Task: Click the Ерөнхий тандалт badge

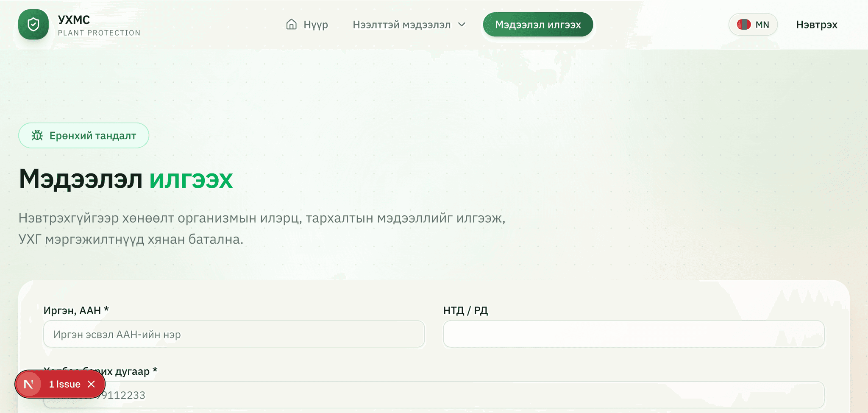Action: click(x=83, y=136)
